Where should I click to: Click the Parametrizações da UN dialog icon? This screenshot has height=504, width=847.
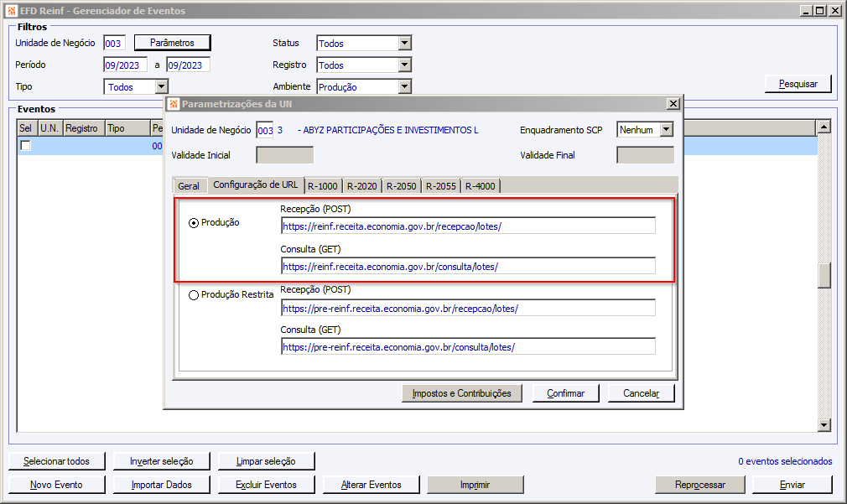click(174, 104)
